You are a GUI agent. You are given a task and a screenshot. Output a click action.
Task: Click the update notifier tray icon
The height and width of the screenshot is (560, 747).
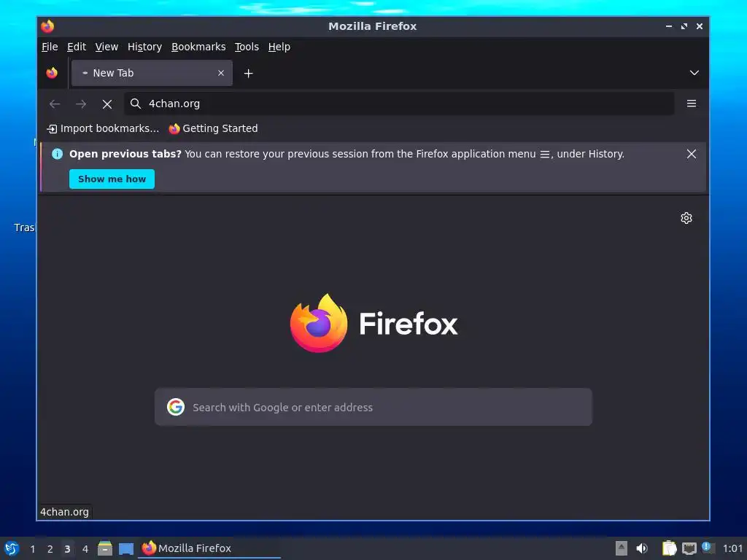pyautogui.click(x=708, y=548)
